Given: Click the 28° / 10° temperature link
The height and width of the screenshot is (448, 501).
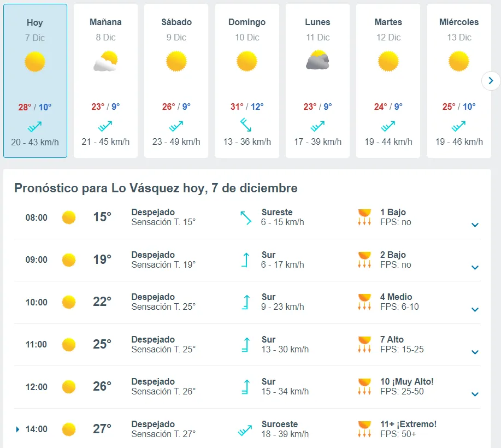Looking at the screenshot, I should [35, 107].
